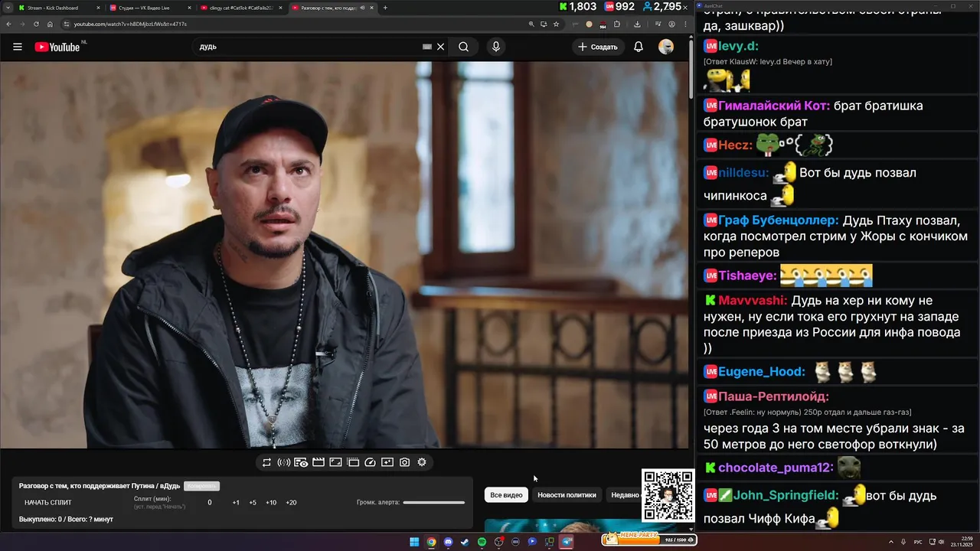The height and width of the screenshot is (551, 980).
Task: Open the browser three-dot menu
Action: click(x=685, y=24)
